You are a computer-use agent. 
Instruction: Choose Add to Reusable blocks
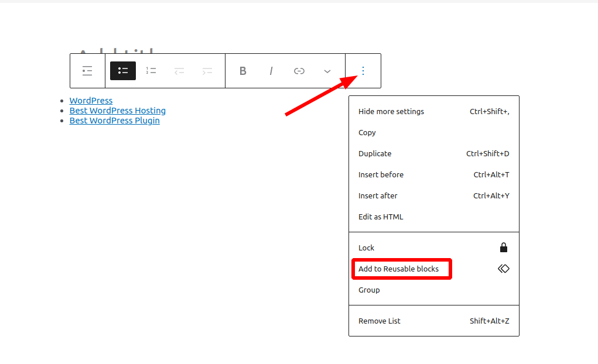coord(434,269)
